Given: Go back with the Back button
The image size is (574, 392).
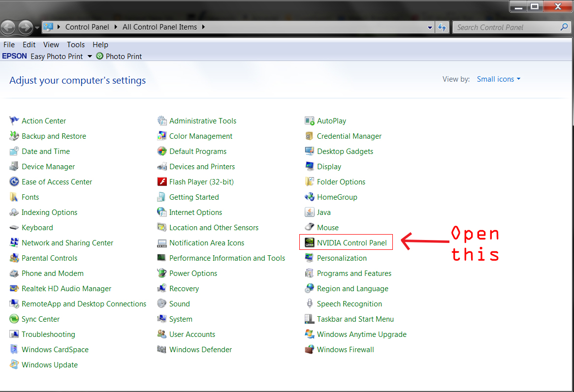Looking at the screenshot, I should (8, 28).
